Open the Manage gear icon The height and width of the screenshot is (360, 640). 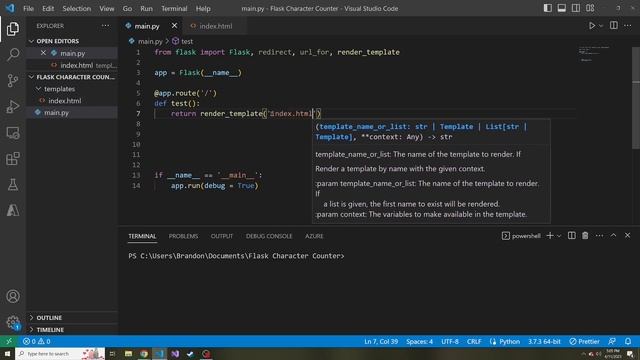(x=13, y=322)
